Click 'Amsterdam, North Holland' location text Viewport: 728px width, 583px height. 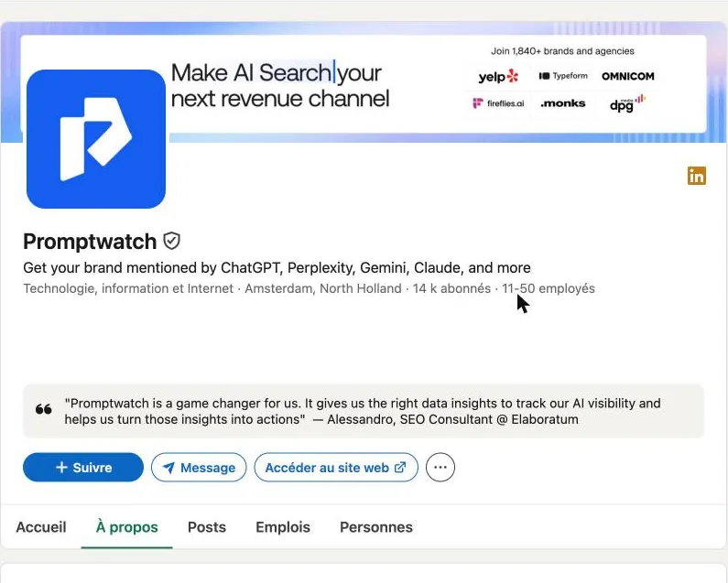point(323,288)
